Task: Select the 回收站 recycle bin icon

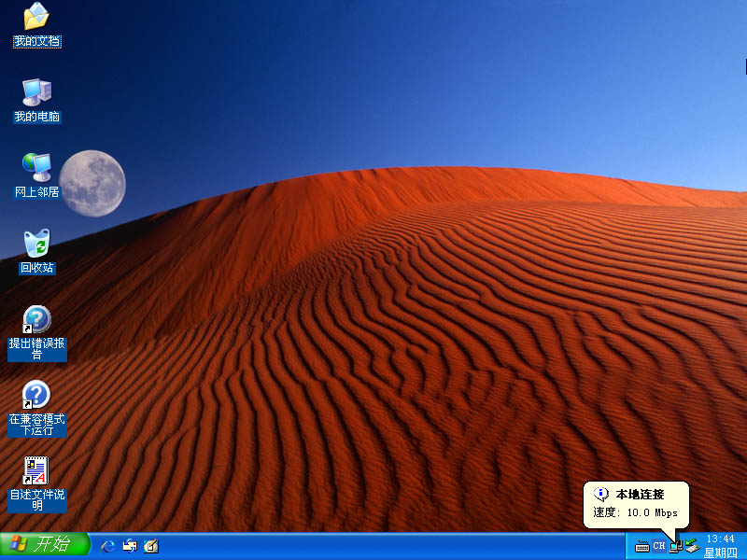Action: [36, 244]
